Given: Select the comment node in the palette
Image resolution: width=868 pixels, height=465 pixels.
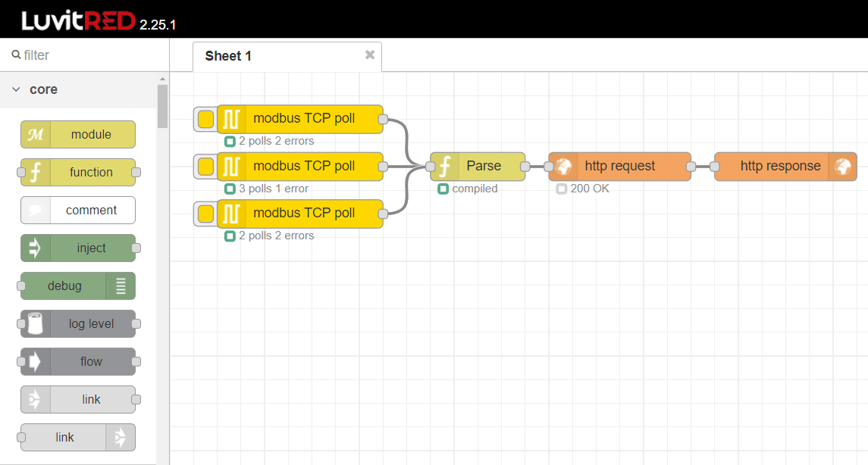Looking at the screenshot, I should (x=77, y=210).
